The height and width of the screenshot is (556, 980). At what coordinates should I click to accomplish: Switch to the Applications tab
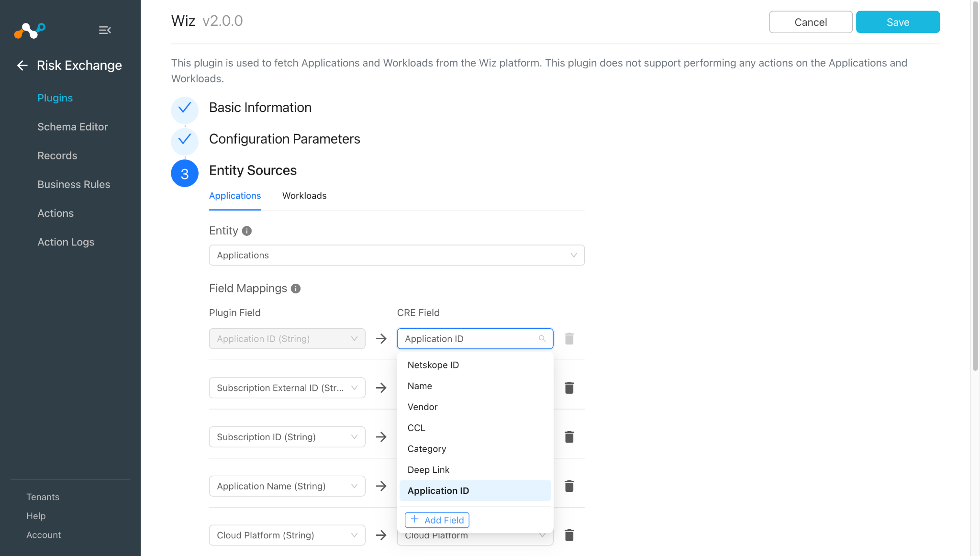point(235,196)
